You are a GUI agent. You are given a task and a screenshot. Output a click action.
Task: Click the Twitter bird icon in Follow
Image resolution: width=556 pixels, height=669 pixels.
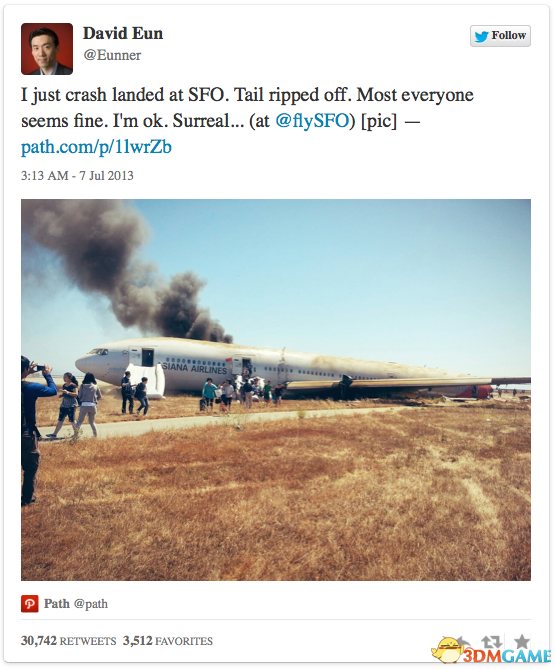pos(481,36)
